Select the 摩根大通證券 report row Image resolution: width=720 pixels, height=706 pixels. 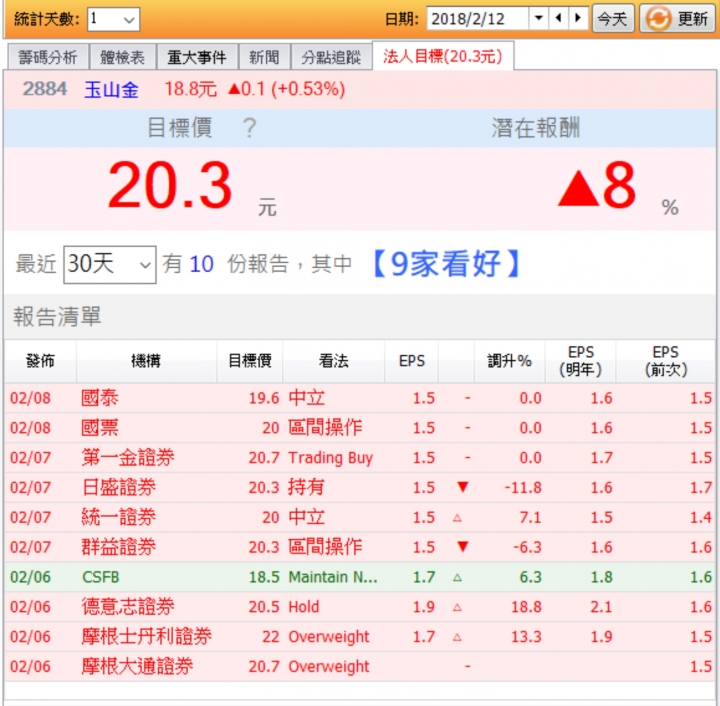coord(360,667)
